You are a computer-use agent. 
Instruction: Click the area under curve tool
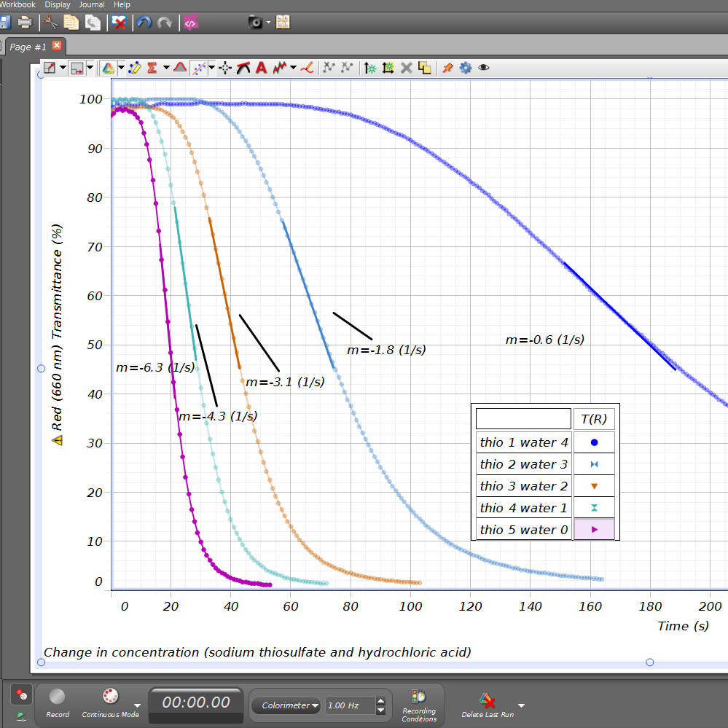(x=180, y=68)
